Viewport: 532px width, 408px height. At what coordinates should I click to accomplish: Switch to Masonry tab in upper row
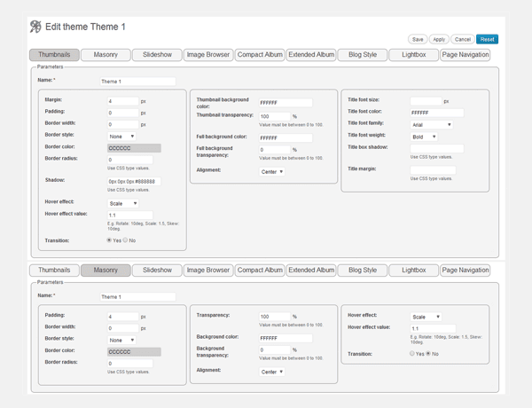[106, 55]
